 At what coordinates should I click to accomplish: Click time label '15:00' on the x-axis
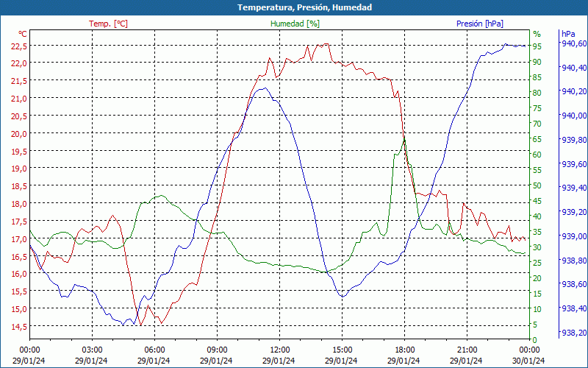(342, 350)
